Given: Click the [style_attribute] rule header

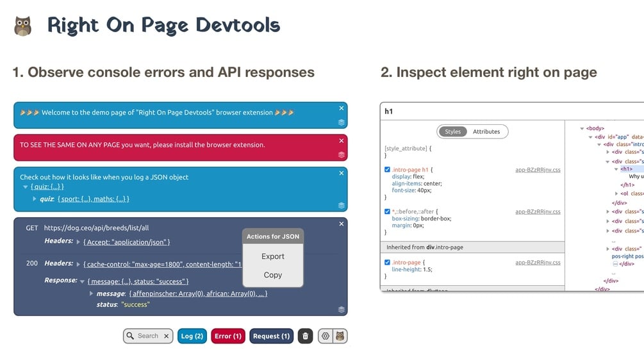Looking at the screenshot, I should 408,148.
